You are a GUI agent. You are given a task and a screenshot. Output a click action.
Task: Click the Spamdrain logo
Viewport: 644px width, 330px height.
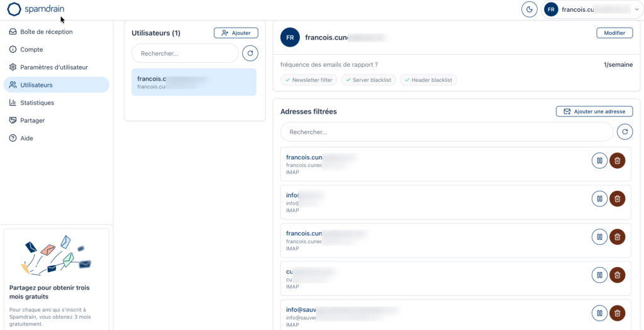36,9
